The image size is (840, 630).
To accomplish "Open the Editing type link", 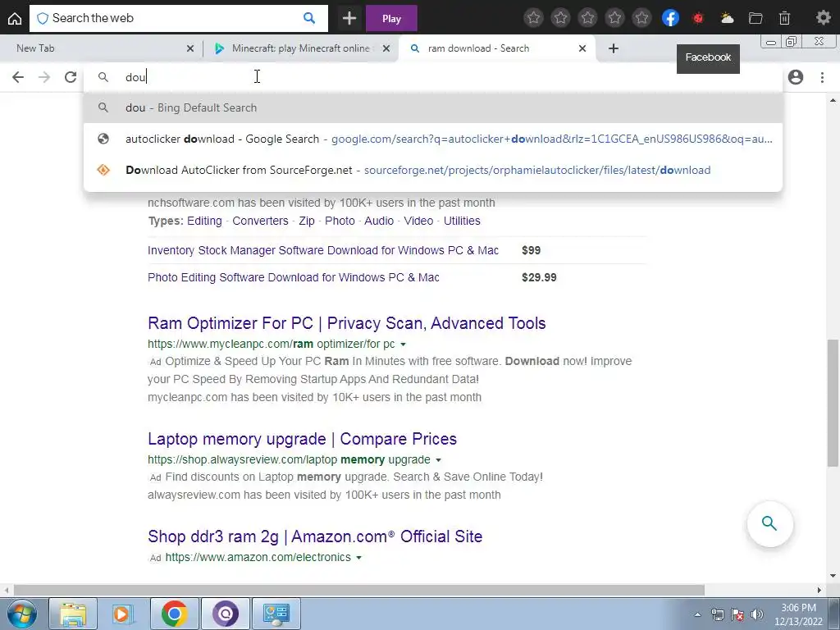I will 204,221.
